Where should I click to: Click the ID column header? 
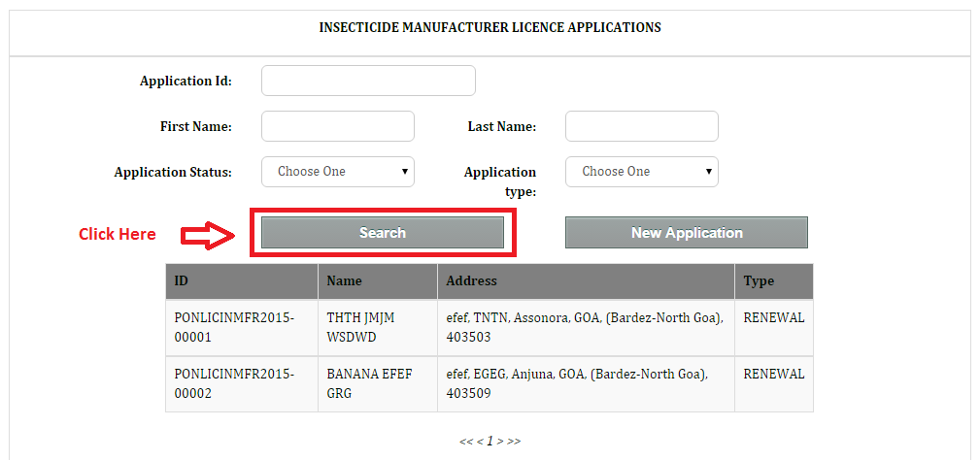click(x=241, y=281)
